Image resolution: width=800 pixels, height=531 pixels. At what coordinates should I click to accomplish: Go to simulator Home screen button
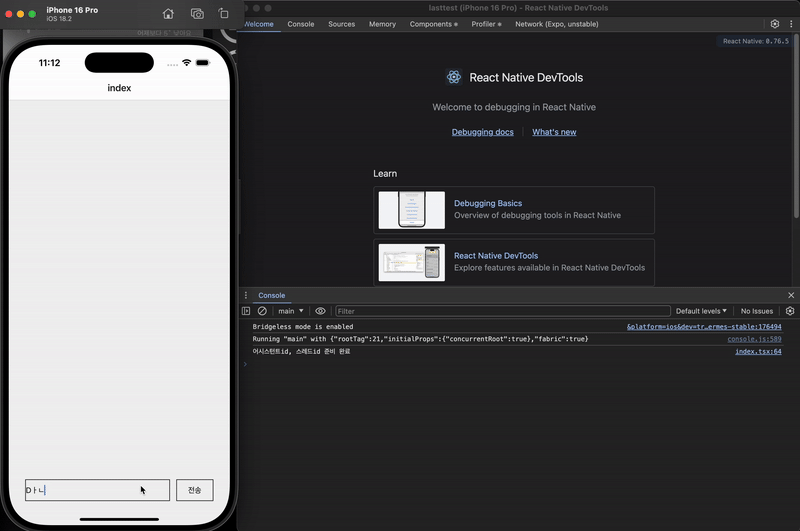click(168, 14)
